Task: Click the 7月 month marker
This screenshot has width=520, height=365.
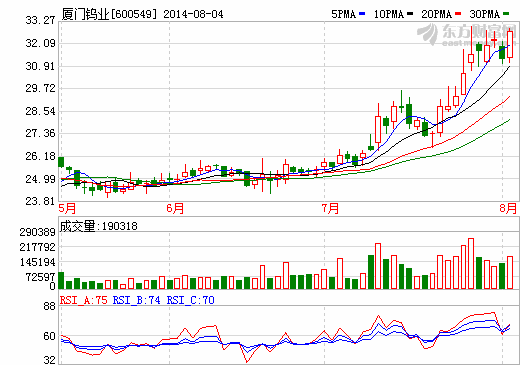Action: click(330, 208)
